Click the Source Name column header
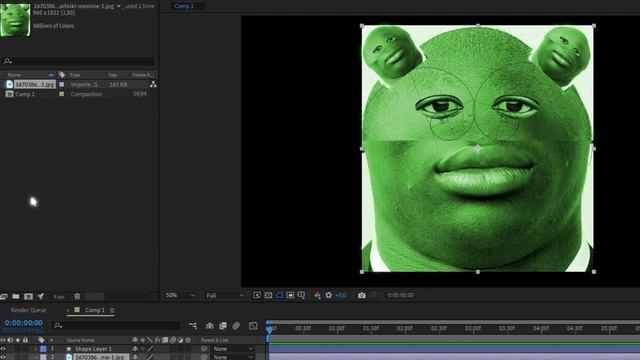This screenshot has height=360, width=640. [x=80, y=340]
